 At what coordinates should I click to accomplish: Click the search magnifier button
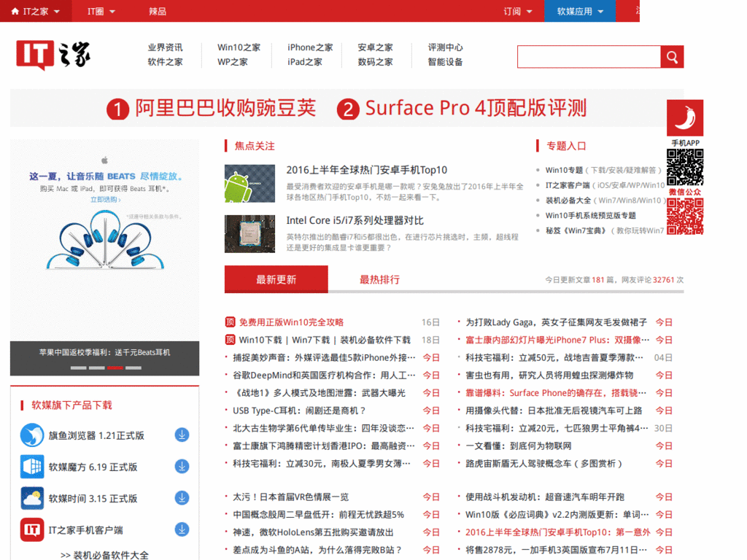pos(672,57)
